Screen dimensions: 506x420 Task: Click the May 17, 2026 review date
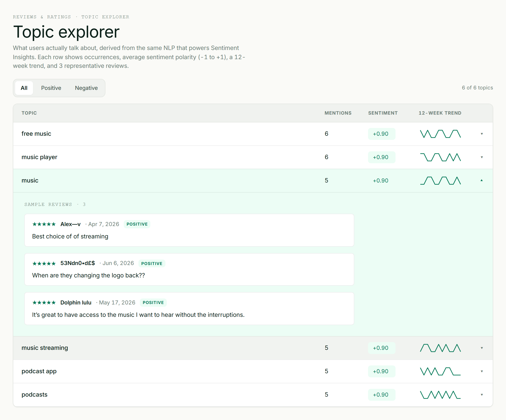tap(117, 302)
